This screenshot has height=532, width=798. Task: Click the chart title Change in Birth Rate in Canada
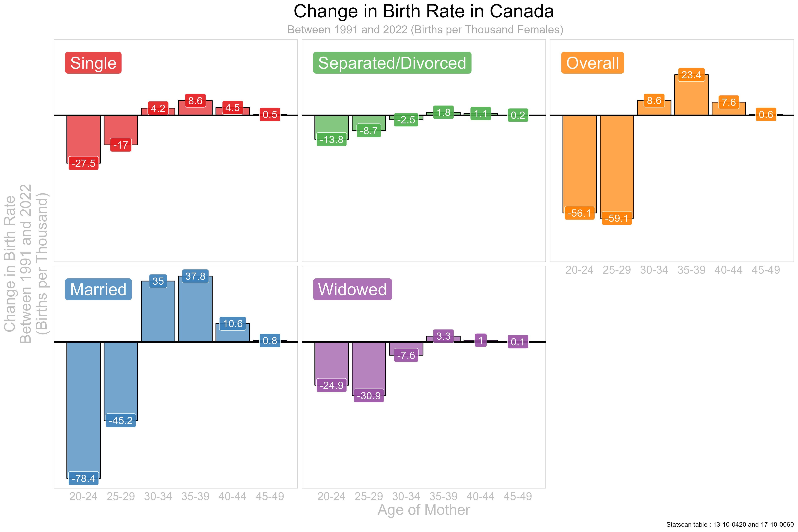[423, 11]
